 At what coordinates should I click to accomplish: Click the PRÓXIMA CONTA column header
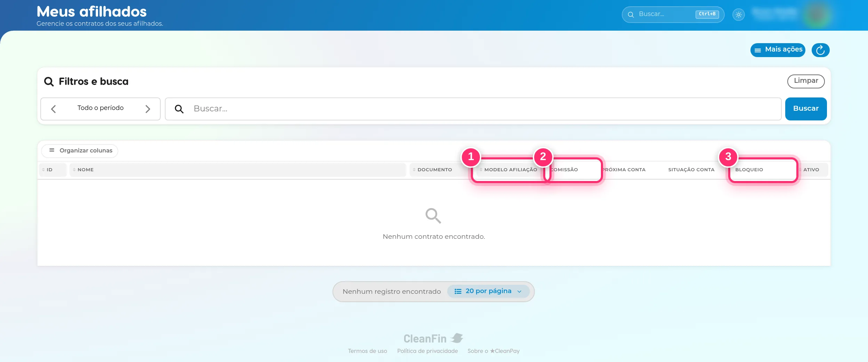[624, 170]
